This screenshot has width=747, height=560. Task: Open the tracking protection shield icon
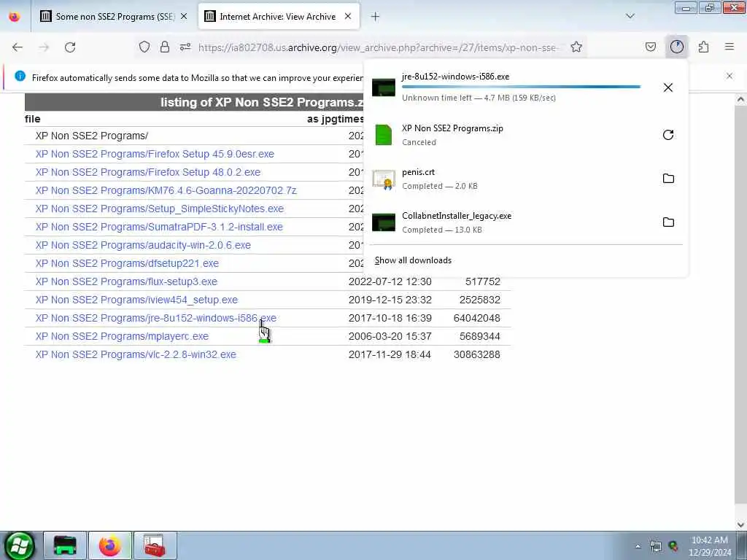(x=144, y=47)
